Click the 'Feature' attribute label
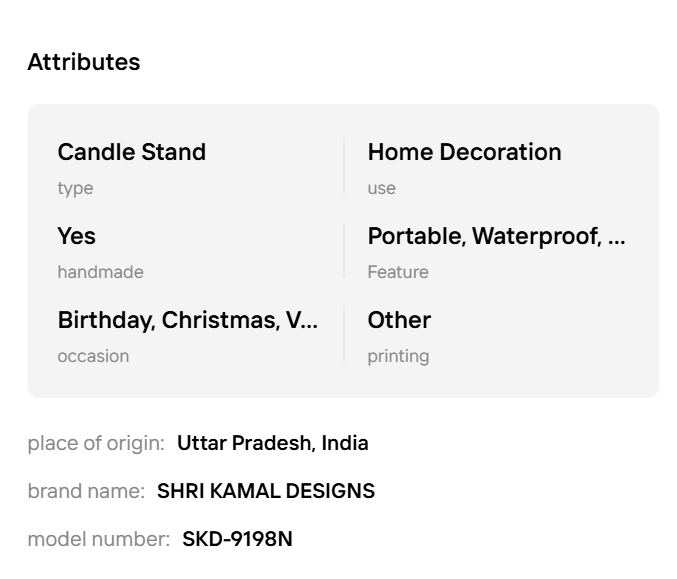This screenshot has height=579, width=677. tap(397, 272)
